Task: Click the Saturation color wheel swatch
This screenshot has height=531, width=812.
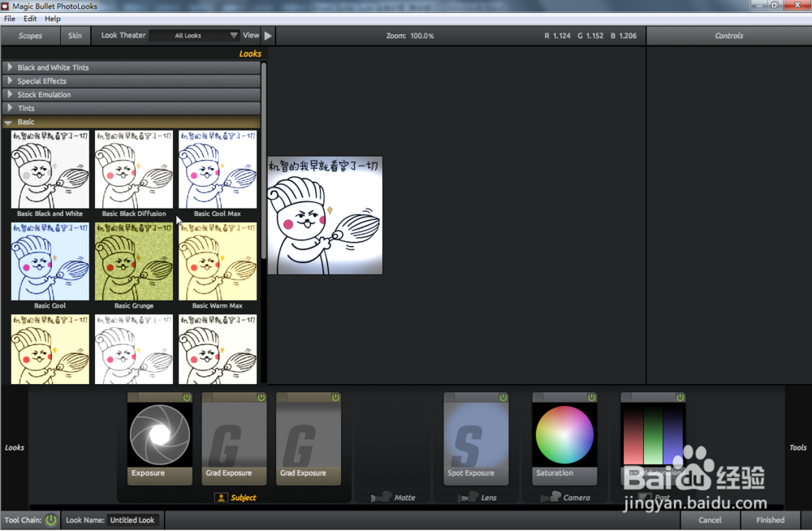Action: tap(564, 435)
